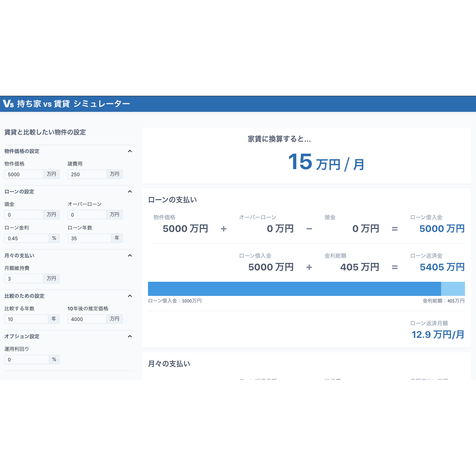Select the 運用利回り input field
The image size is (476, 476).
pyautogui.click(x=26, y=359)
